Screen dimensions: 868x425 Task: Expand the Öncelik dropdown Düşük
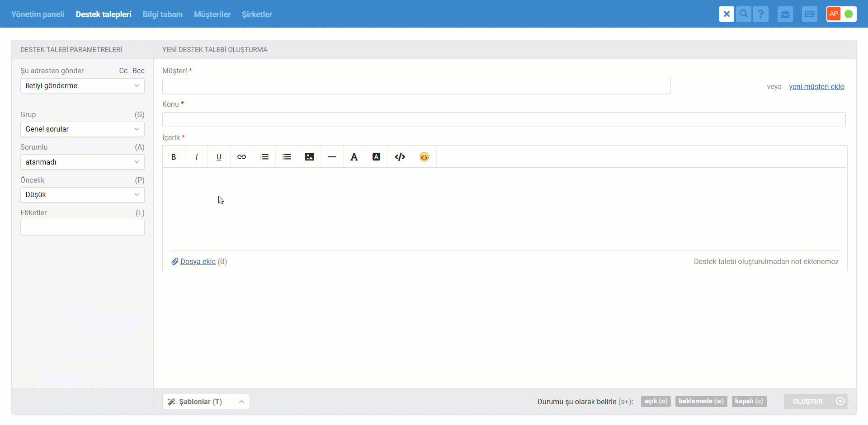82,195
